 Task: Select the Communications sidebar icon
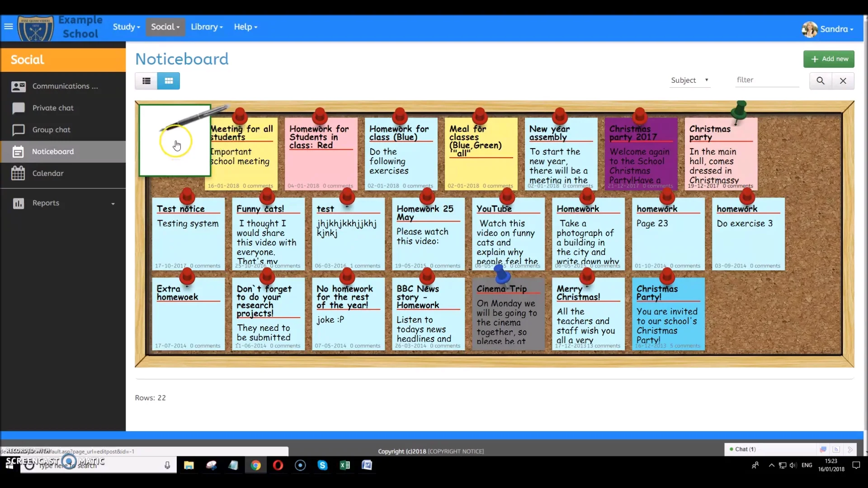[x=19, y=86]
